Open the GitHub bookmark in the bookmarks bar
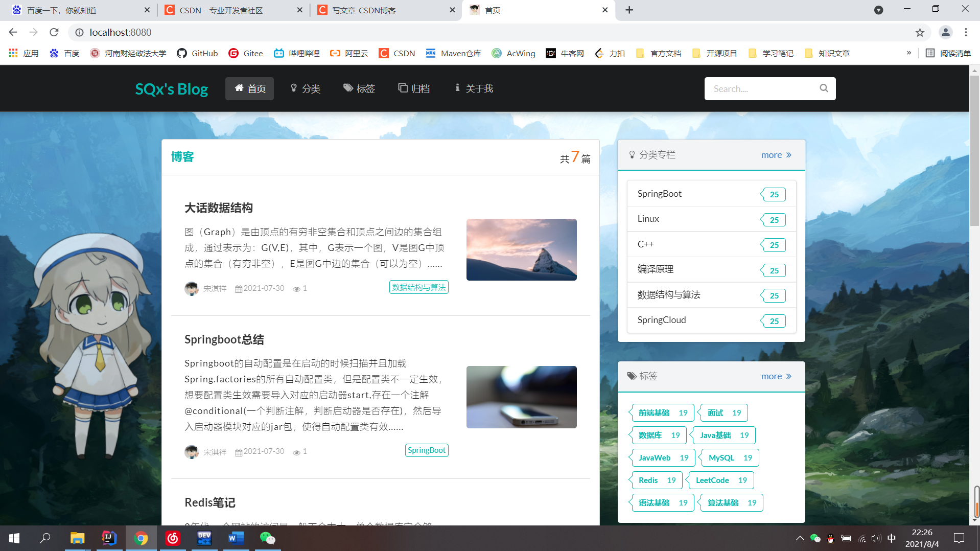Viewport: 980px width, 551px height. coord(197,53)
